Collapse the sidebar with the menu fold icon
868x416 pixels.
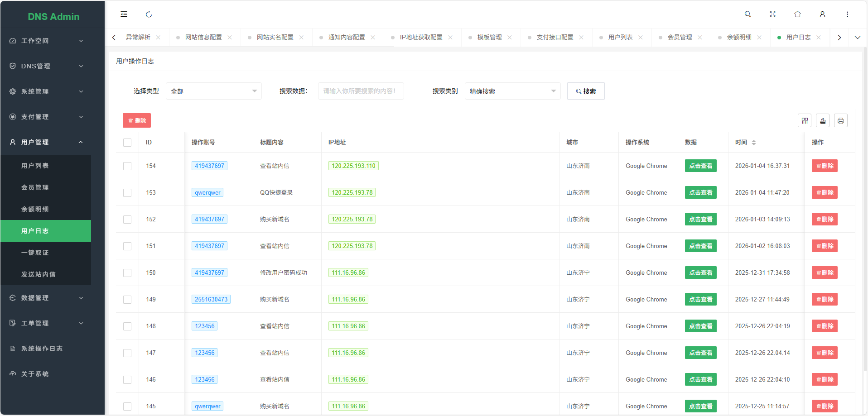click(124, 14)
